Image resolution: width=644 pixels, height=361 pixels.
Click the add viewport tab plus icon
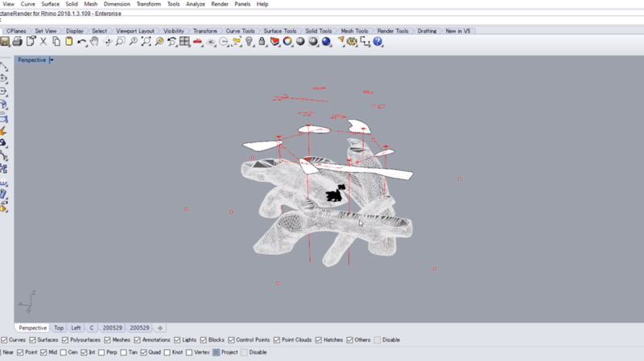[159, 328]
